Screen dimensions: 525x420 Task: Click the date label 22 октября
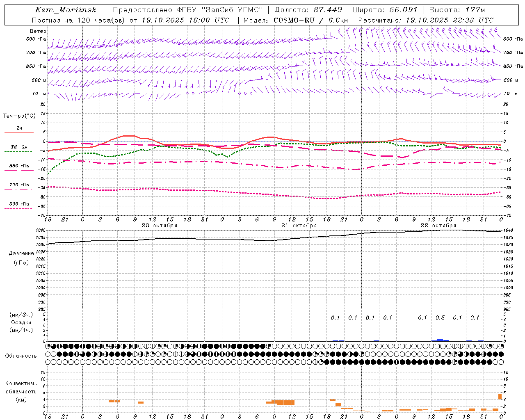point(438,226)
